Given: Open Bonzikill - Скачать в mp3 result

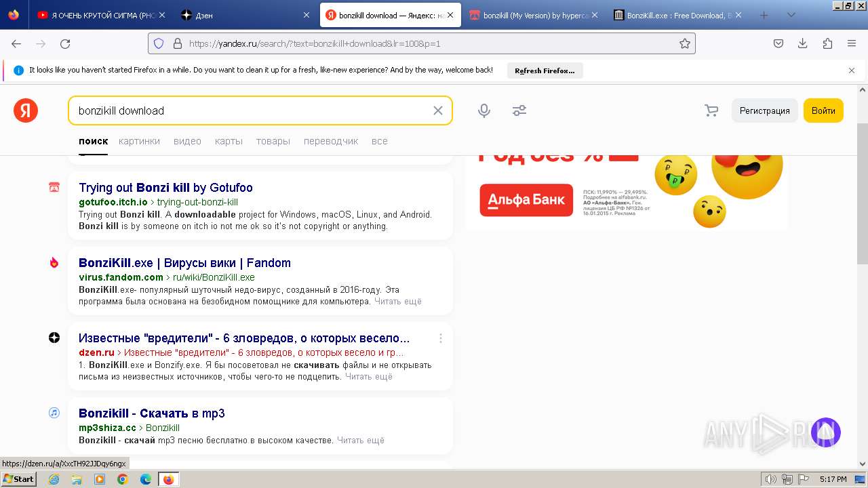Looking at the screenshot, I should 151,413.
